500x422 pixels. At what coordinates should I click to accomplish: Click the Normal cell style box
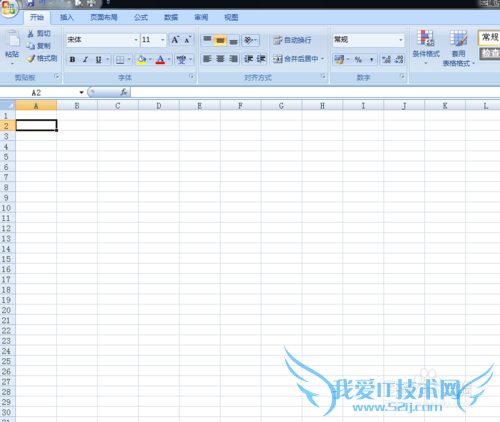(489, 37)
